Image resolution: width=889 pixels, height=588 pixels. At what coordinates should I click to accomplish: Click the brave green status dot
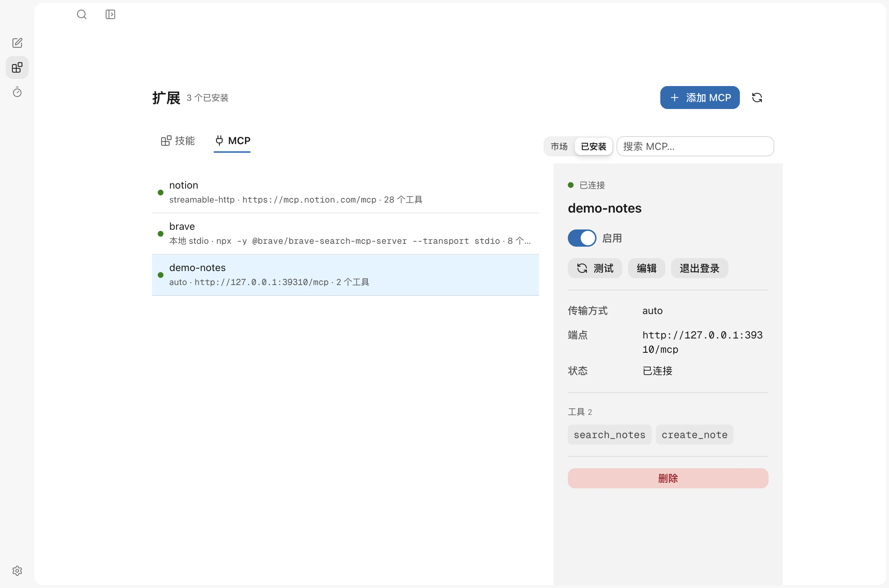161,234
